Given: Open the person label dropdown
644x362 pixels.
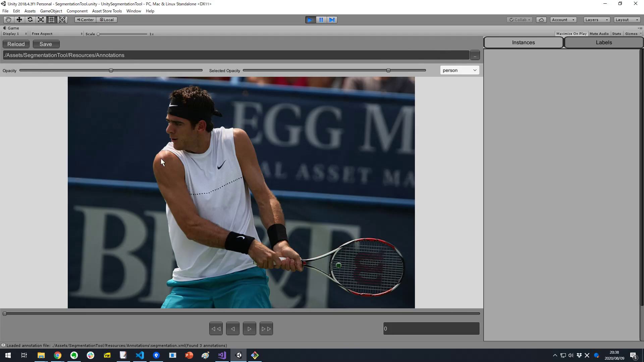Looking at the screenshot, I should point(460,70).
